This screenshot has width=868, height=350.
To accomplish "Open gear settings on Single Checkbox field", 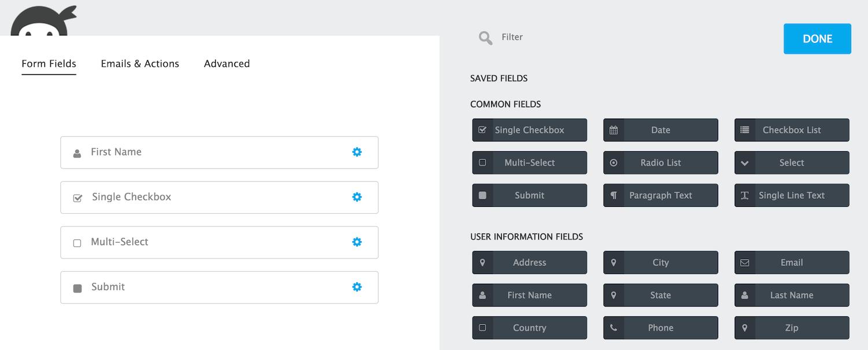I will click(357, 197).
